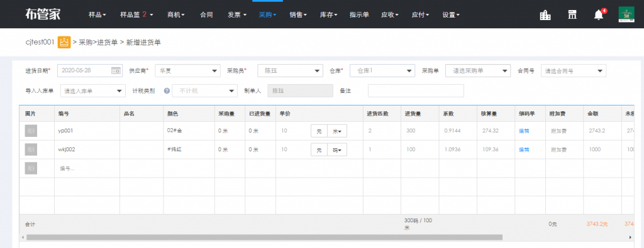Click 附加费 in wkj002 row
644x248 pixels.
click(x=558, y=150)
